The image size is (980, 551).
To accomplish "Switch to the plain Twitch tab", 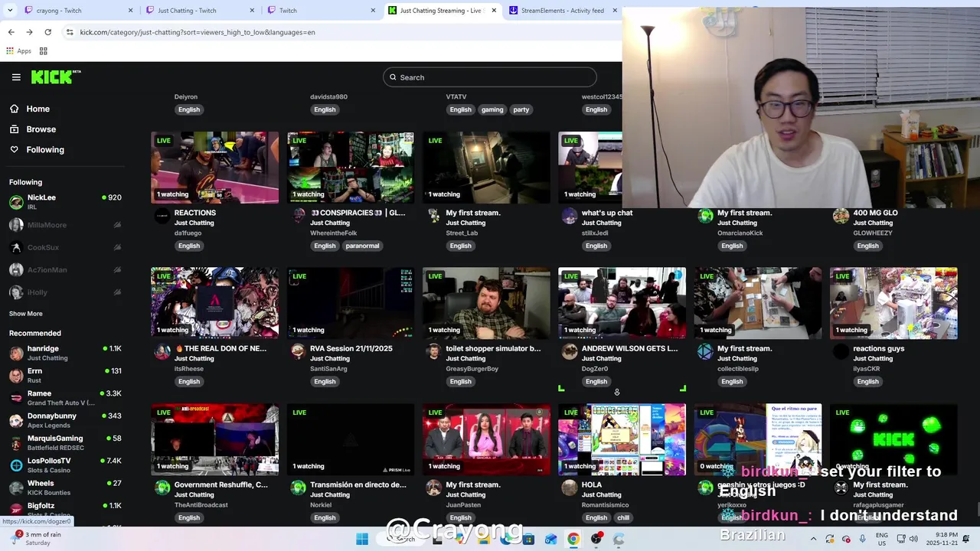I will 320,11.
